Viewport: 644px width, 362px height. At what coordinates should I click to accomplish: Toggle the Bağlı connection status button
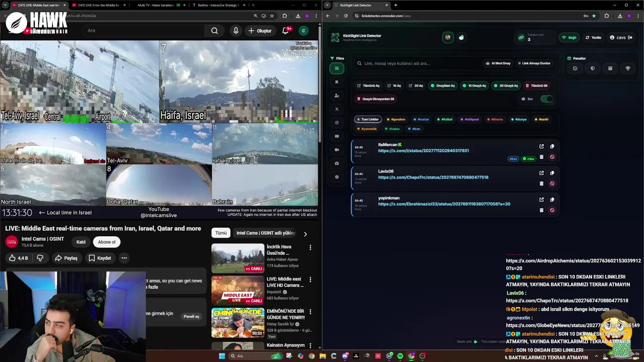pyautogui.click(x=569, y=38)
